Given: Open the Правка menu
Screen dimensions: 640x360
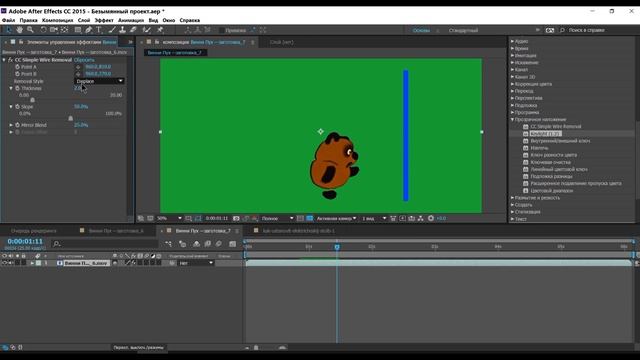Looking at the screenshot, I should click(x=28, y=20).
